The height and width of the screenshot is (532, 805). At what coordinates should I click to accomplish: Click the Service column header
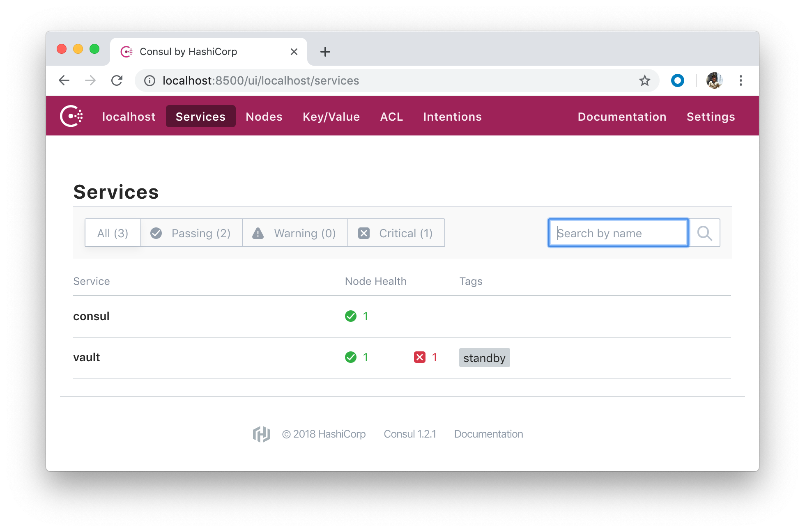point(92,281)
